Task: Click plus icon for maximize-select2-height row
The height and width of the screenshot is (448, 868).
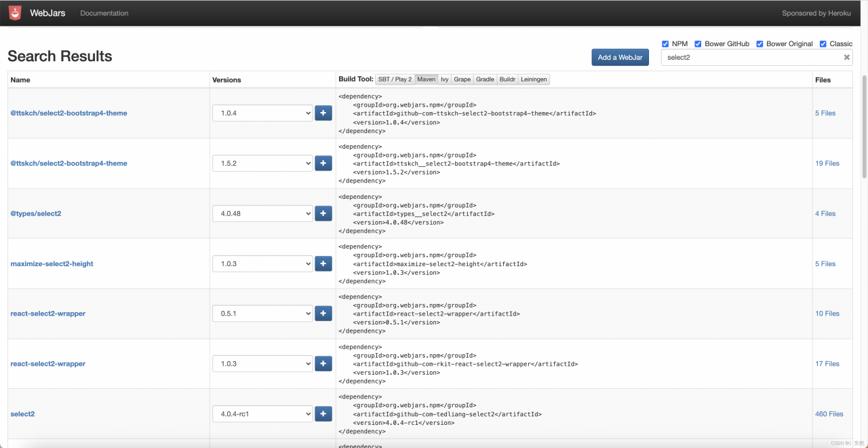Action: pos(323,263)
